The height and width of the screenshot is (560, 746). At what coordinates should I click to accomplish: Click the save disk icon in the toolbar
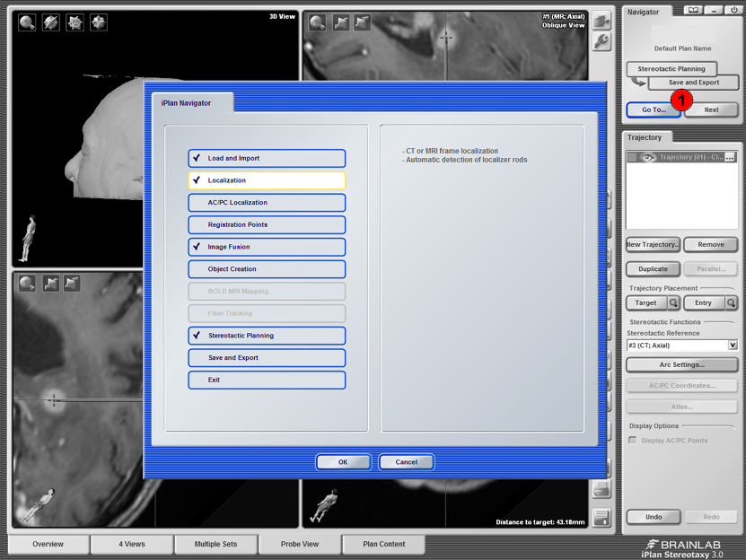click(x=602, y=517)
